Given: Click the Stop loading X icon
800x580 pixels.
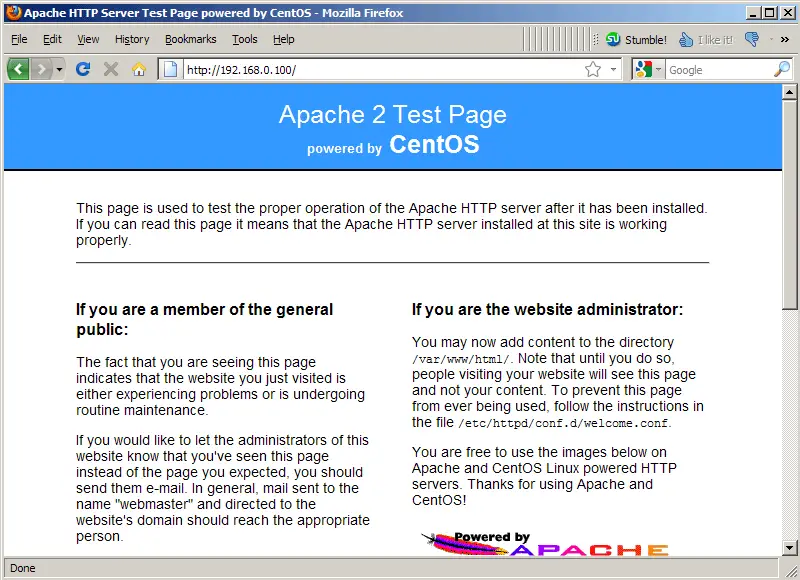Looking at the screenshot, I should point(111,69).
